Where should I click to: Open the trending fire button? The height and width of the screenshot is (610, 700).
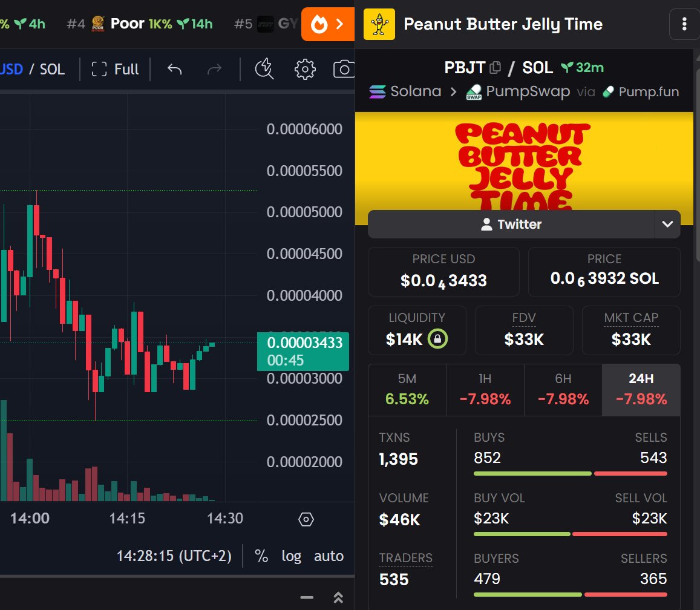click(328, 24)
